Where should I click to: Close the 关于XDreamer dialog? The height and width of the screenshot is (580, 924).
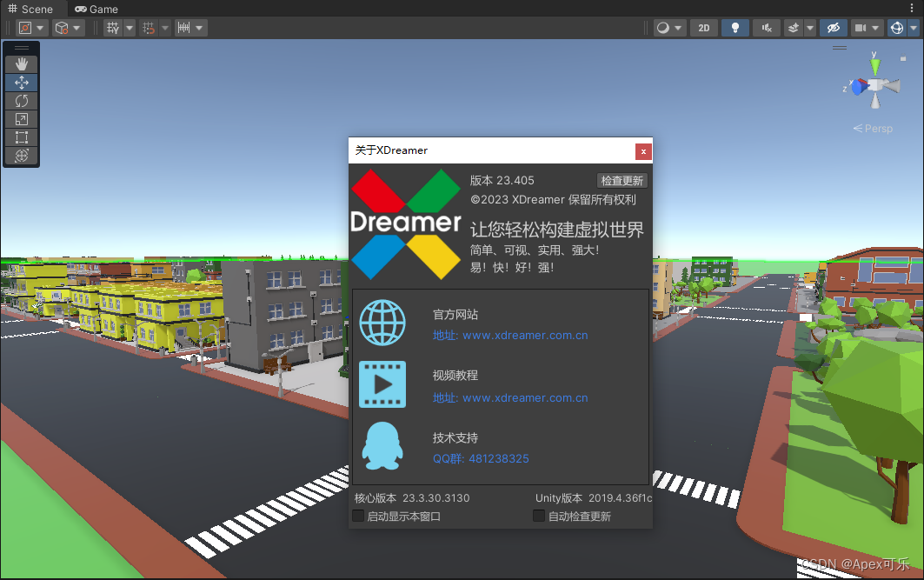(643, 151)
